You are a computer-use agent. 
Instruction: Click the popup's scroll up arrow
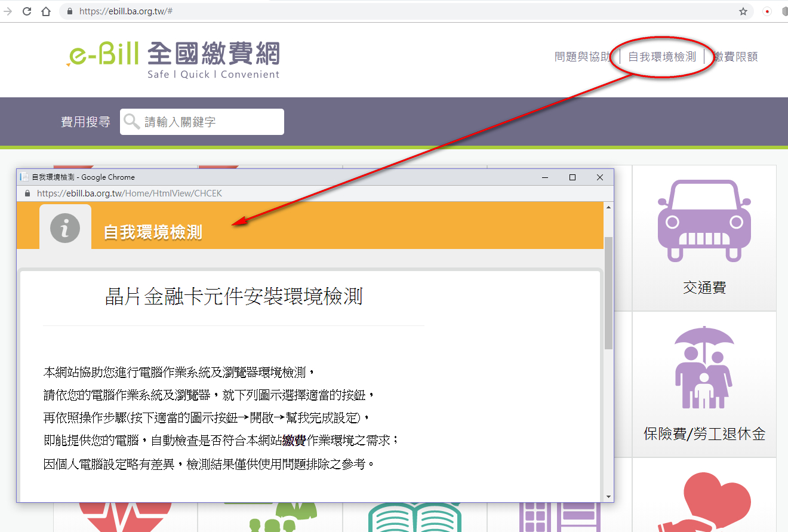(608, 207)
